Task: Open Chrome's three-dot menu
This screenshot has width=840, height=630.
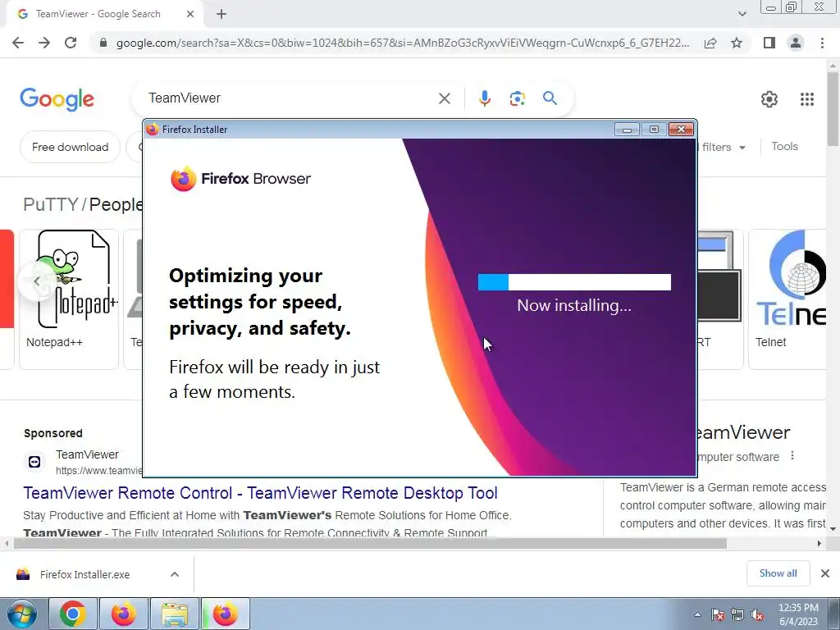Action: 822,43
